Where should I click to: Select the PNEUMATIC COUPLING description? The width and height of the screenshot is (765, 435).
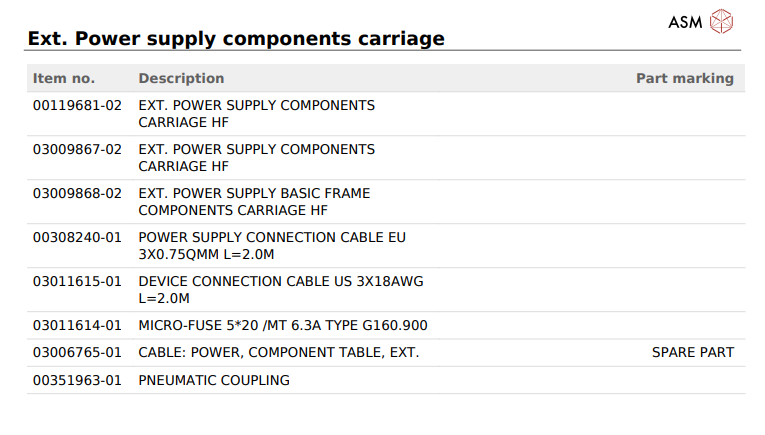coord(214,380)
